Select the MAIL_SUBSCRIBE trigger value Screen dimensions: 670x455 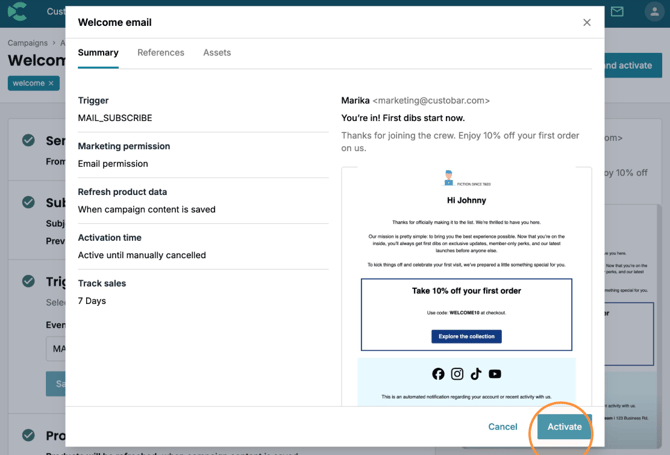point(115,118)
